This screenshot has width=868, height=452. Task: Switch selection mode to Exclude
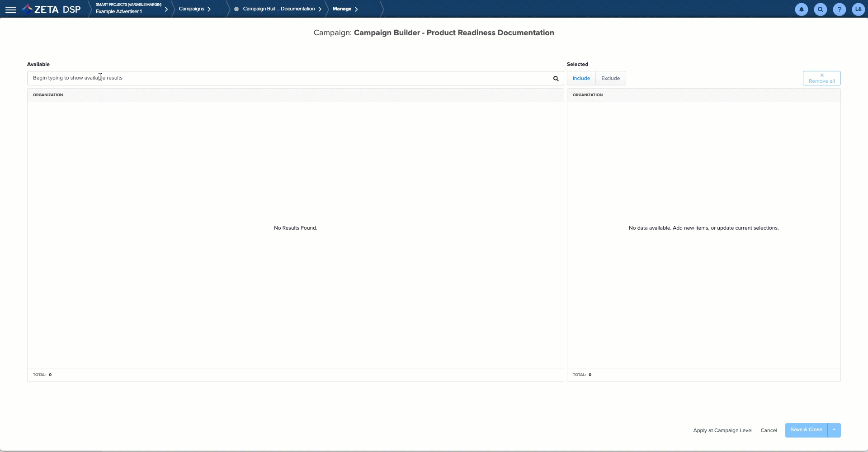coord(610,78)
